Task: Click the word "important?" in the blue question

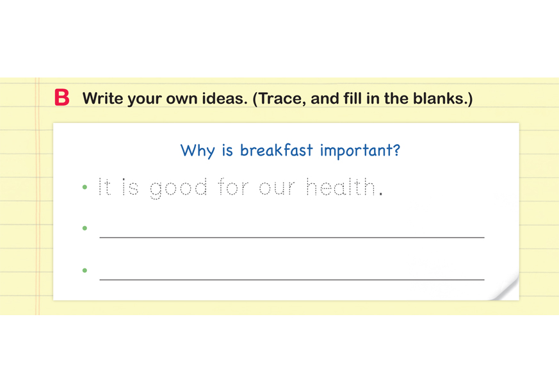Action: click(x=360, y=151)
